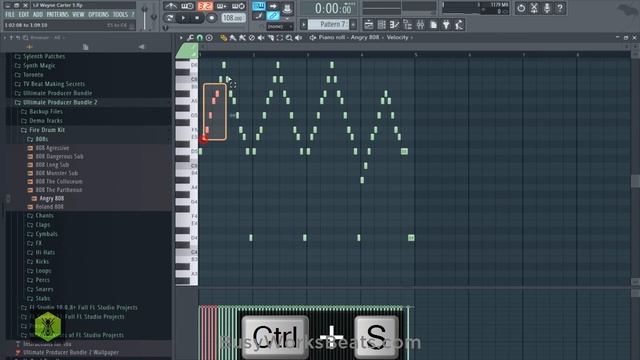Click the piano roll stamp icon
Screen dimensions: 640x360
[209, 38]
